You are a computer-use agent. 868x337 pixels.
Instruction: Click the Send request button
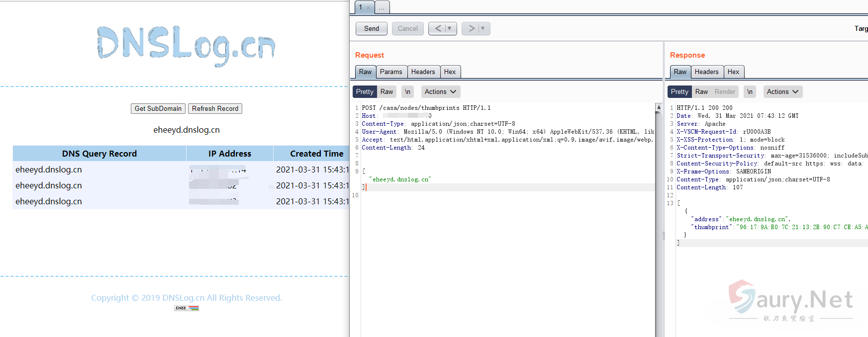click(371, 29)
